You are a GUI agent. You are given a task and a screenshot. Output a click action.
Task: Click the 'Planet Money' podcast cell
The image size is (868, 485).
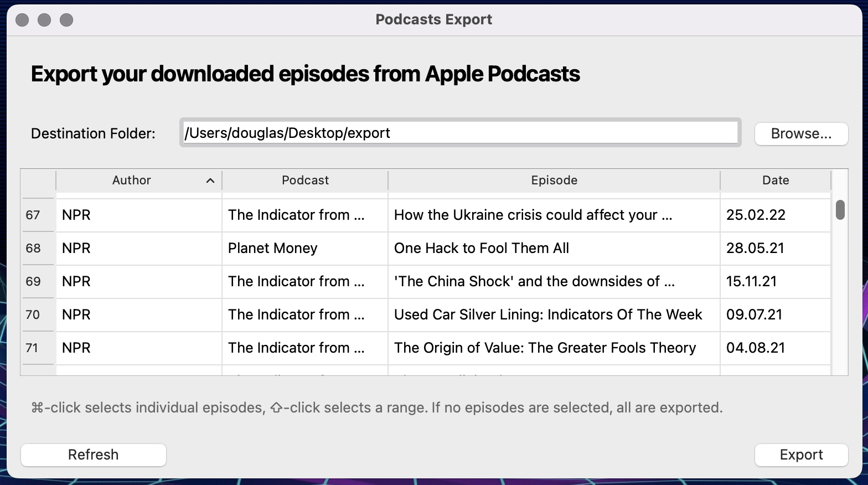pos(305,248)
